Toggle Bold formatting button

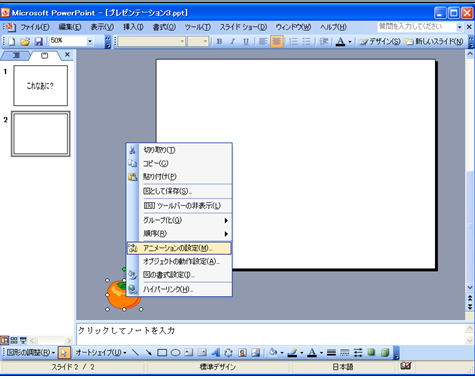pos(219,42)
